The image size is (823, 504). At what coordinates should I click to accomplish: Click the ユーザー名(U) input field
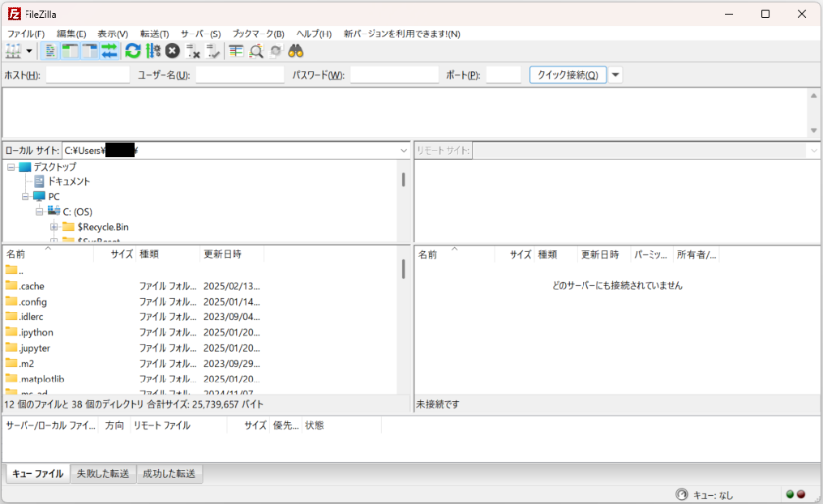pyautogui.click(x=240, y=75)
